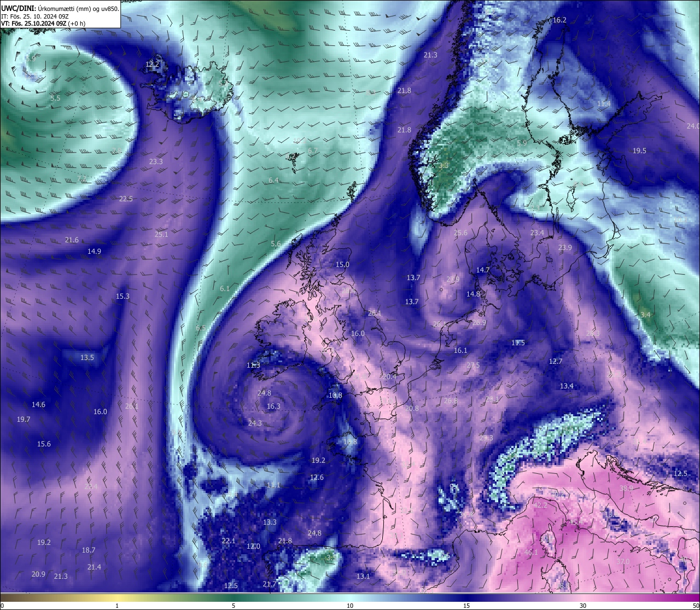This screenshot has width=700, height=610.
Task: Click the 21.7 value label
Action: 270,584
